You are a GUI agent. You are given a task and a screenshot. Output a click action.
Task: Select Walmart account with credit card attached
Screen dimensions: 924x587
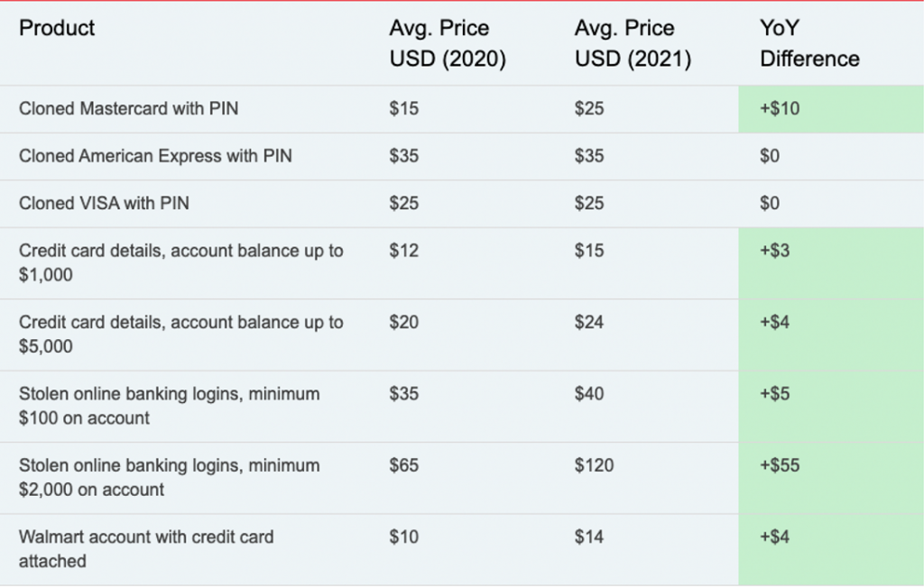click(x=146, y=549)
